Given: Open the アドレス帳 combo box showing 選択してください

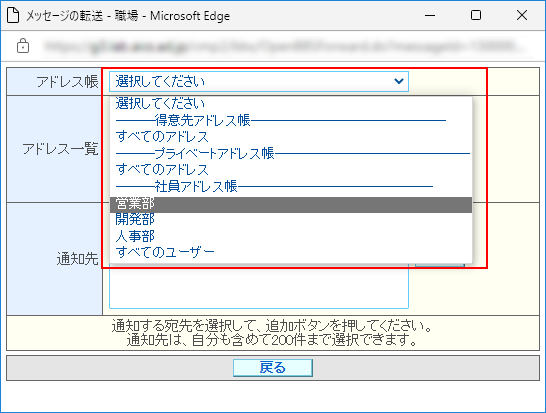Looking at the screenshot, I should pyautogui.click(x=259, y=81).
